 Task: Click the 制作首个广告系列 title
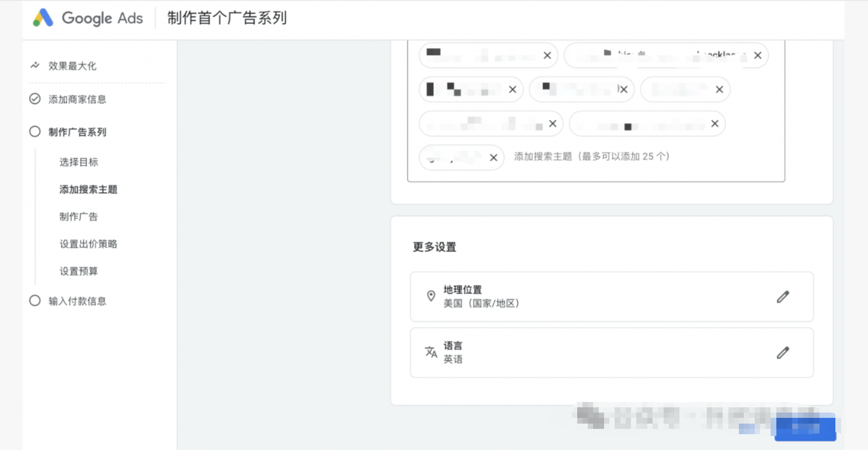coord(227,18)
